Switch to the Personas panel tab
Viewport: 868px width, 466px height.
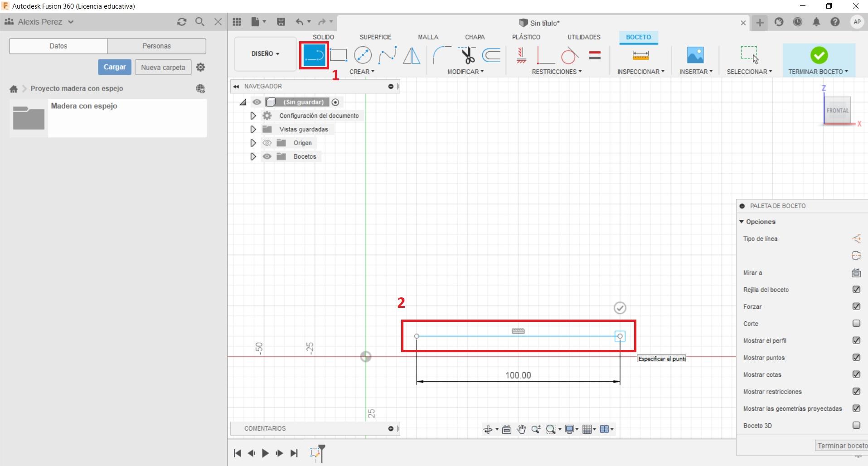156,46
